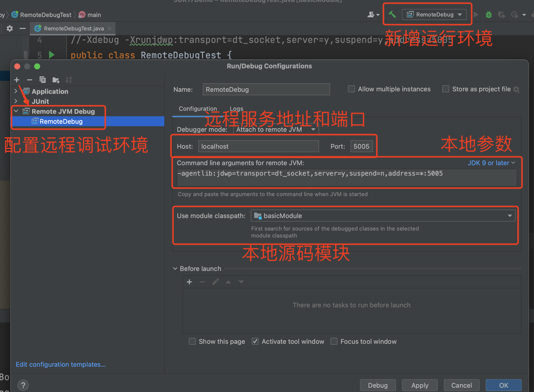The width and height of the screenshot is (534, 392).
Task: Click the Apply button
Action: (x=420, y=385)
